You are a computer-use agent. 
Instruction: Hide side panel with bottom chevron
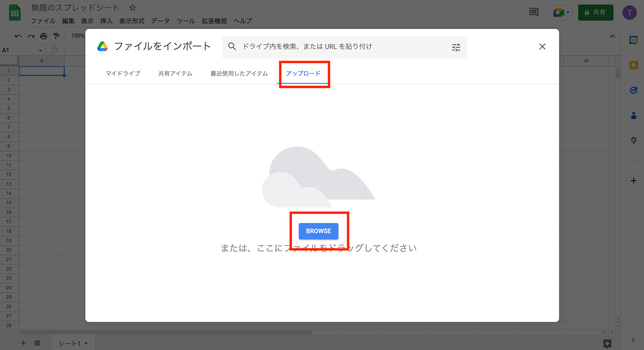click(x=633, y=340)
